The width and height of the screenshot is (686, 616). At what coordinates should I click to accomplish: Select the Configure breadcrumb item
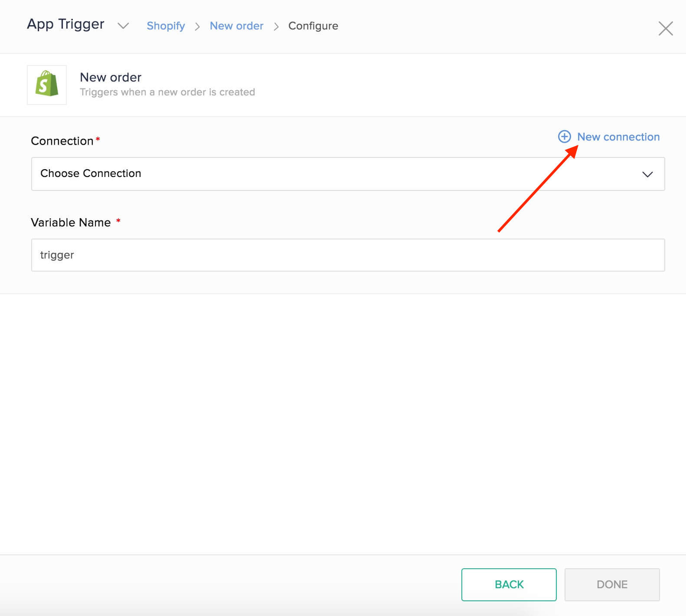(x=313, y=26)
